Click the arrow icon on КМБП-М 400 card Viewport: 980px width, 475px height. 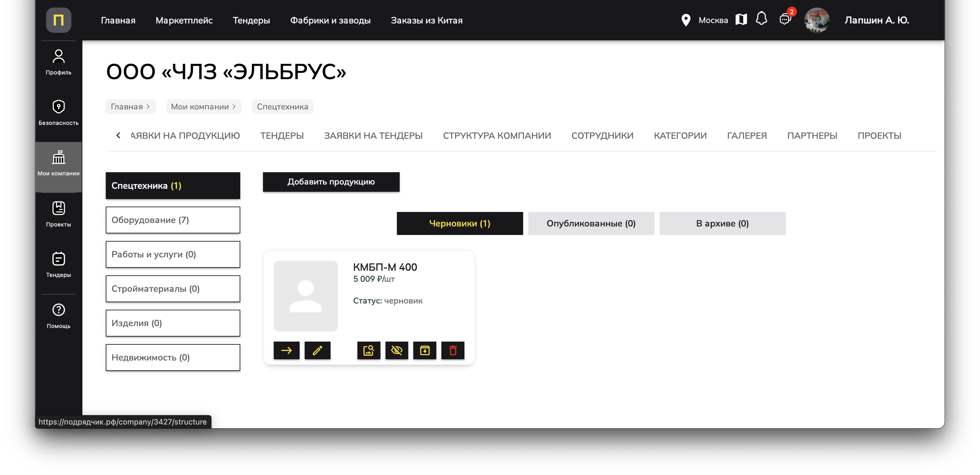point(286,350)
